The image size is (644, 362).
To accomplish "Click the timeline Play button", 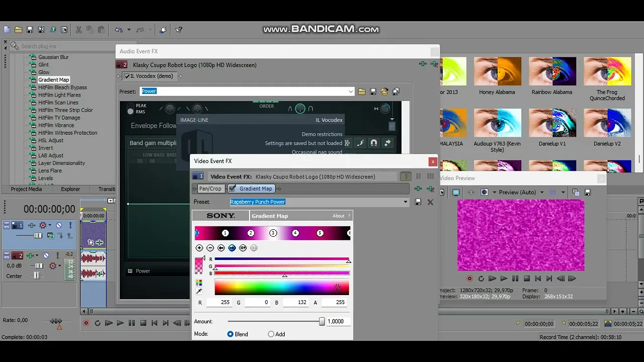I will coord(120,323).
